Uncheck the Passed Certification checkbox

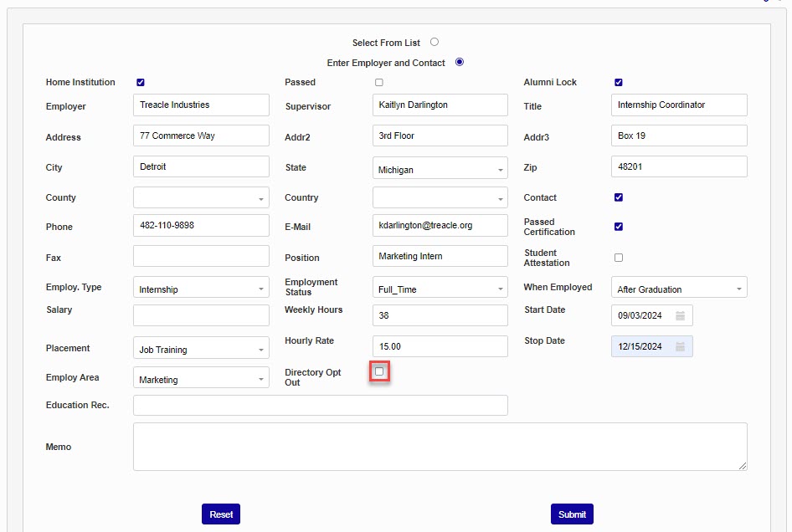(x=619, y=227)
